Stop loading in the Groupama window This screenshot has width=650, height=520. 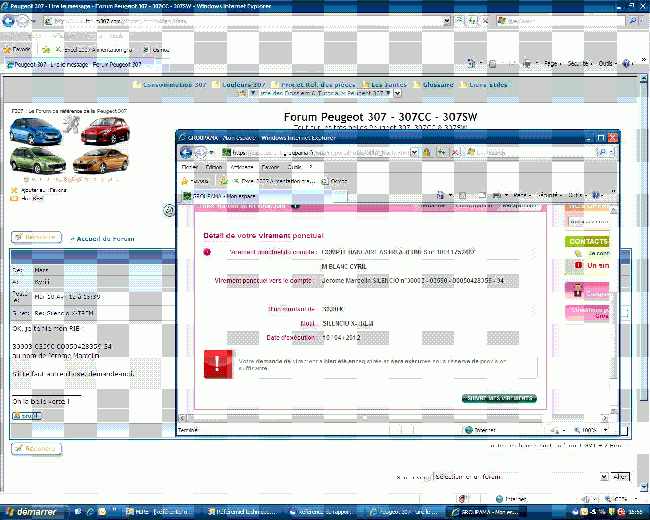(455, 153)
